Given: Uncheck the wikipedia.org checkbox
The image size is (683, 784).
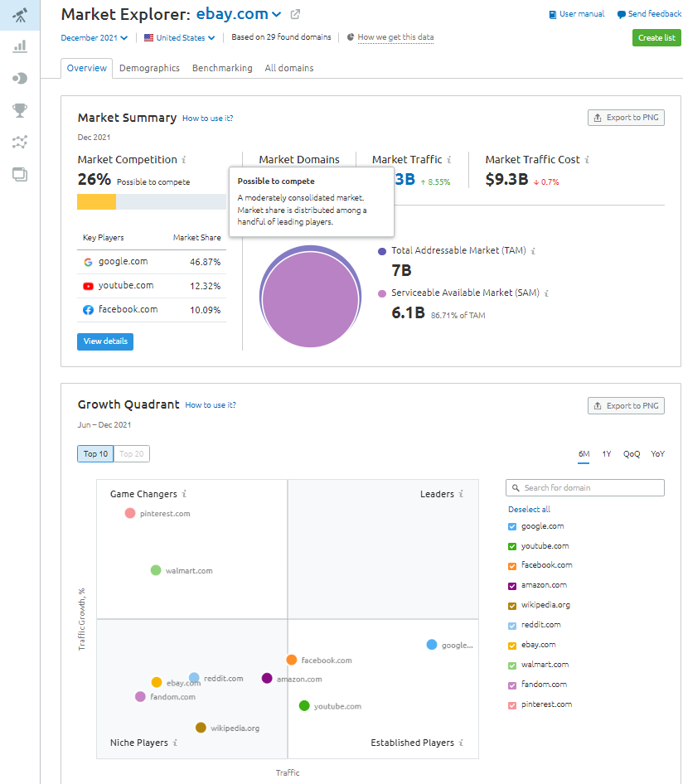Looking at the screenshot, I should (x=512, y=606).
